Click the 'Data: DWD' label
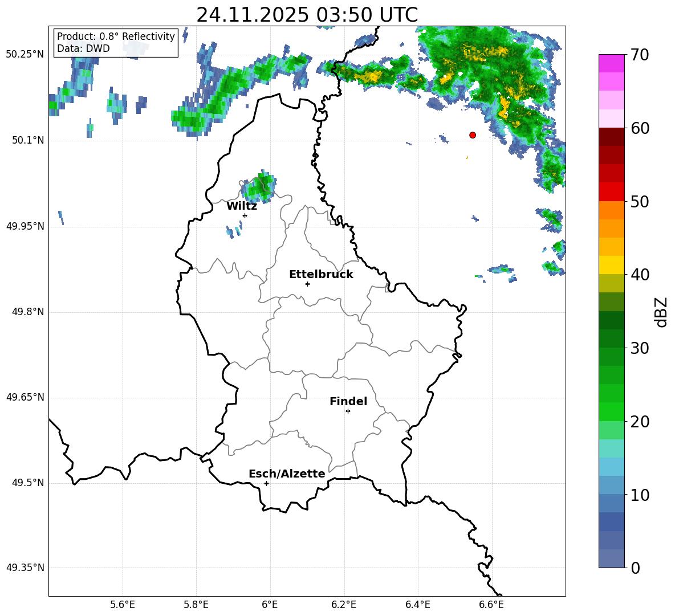The height and width of the screenshot is (616, 675). click(x=83, y=48)
